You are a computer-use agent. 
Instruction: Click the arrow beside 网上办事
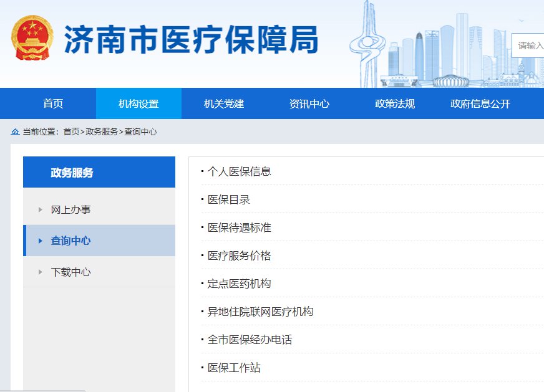click(41, 209)
